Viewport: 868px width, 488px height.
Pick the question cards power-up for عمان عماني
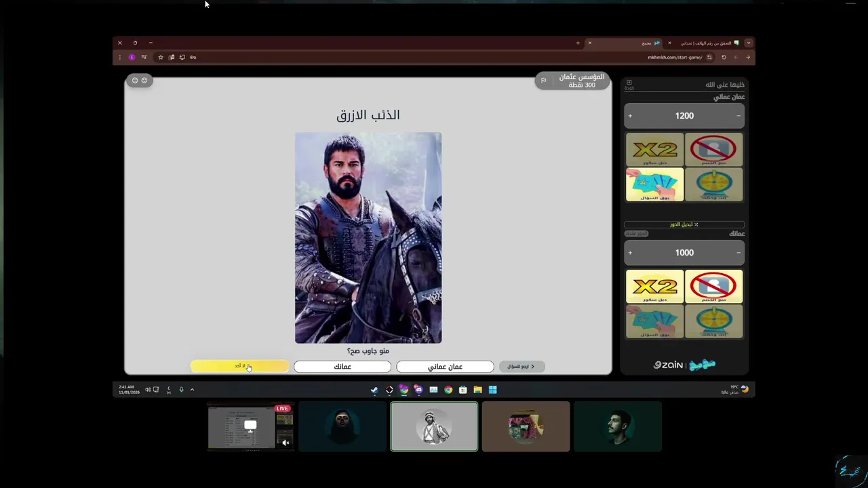[x=654, y=184]
